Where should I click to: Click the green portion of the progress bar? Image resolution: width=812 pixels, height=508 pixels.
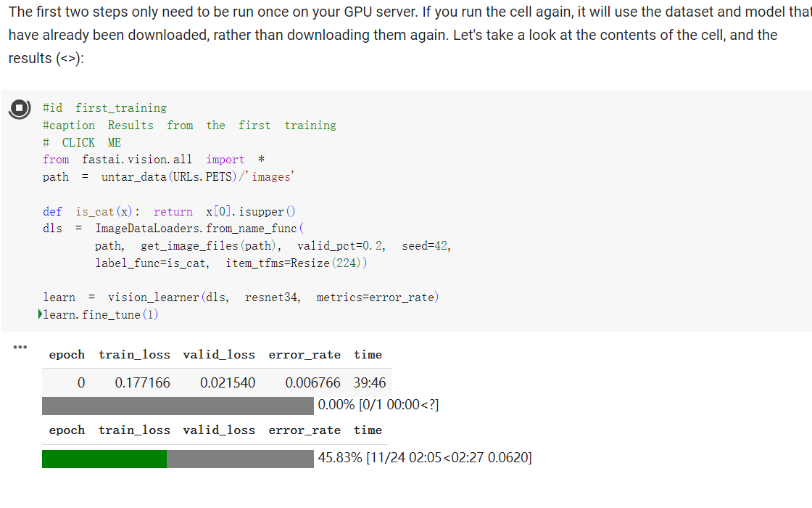click(104, 459)
